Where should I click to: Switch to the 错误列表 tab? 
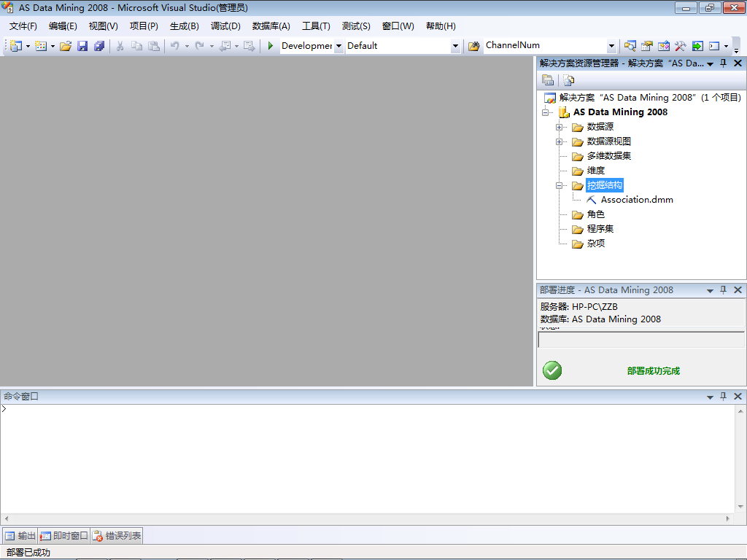pos(116,536)
